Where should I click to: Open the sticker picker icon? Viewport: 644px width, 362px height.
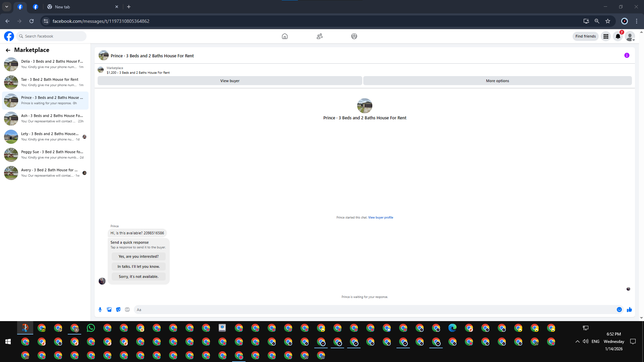coord(118,310)
